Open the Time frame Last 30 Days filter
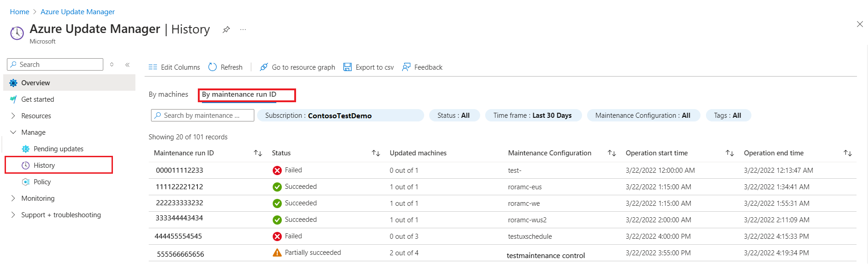The width and height of the screenshot is (868, 264). [533, 115]
